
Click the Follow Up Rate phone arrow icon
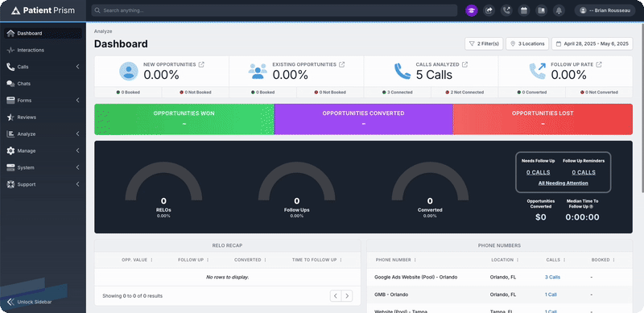537,71
